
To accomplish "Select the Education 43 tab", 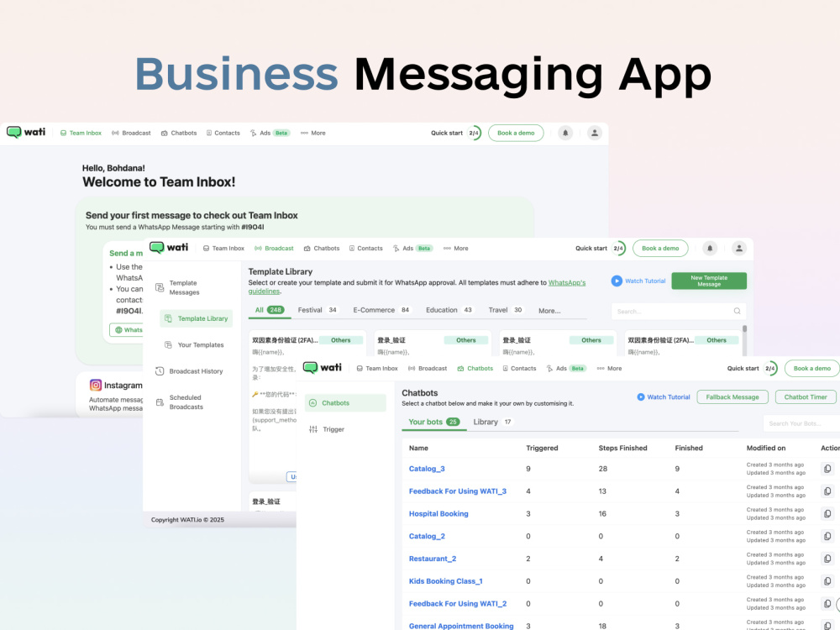I will tap(449, 310).
